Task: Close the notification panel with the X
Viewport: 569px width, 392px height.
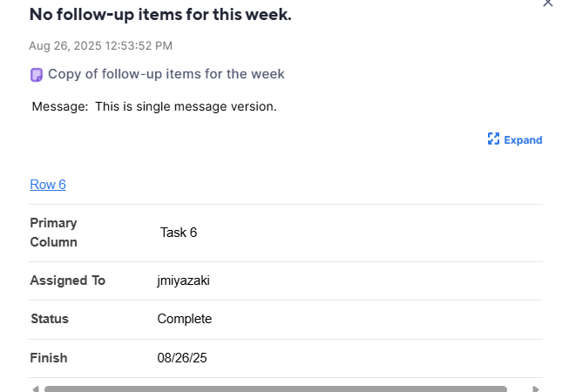Action: tap(547, 3)
